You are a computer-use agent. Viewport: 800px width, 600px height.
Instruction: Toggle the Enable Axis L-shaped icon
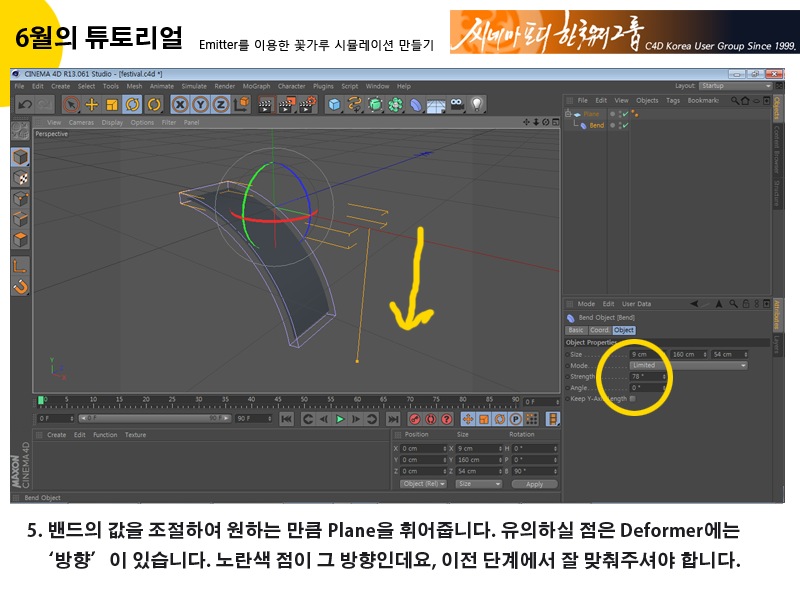[x=20, y=265]
